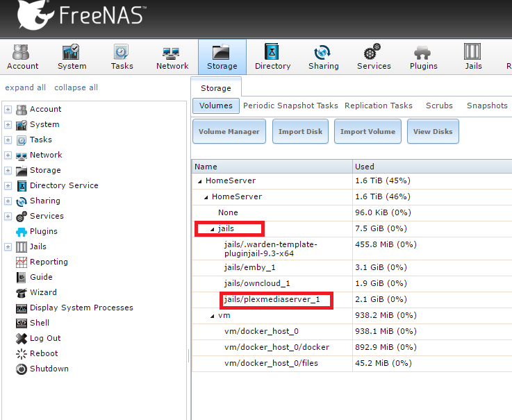
Task: Select the main Storage tab
Action: point(216,88)
